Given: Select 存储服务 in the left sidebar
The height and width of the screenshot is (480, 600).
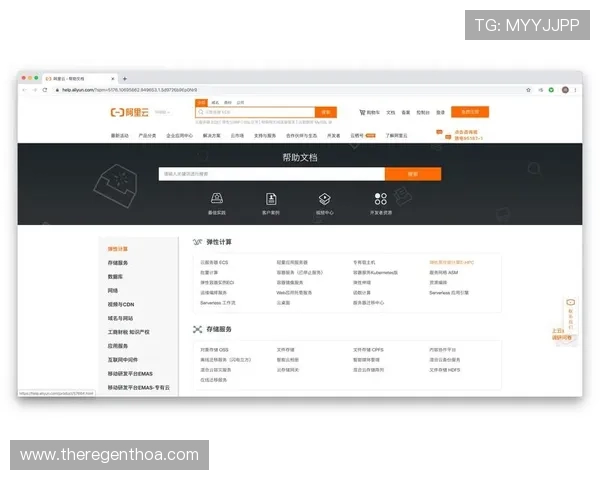Looking at the screenshot, I should 118,262.
